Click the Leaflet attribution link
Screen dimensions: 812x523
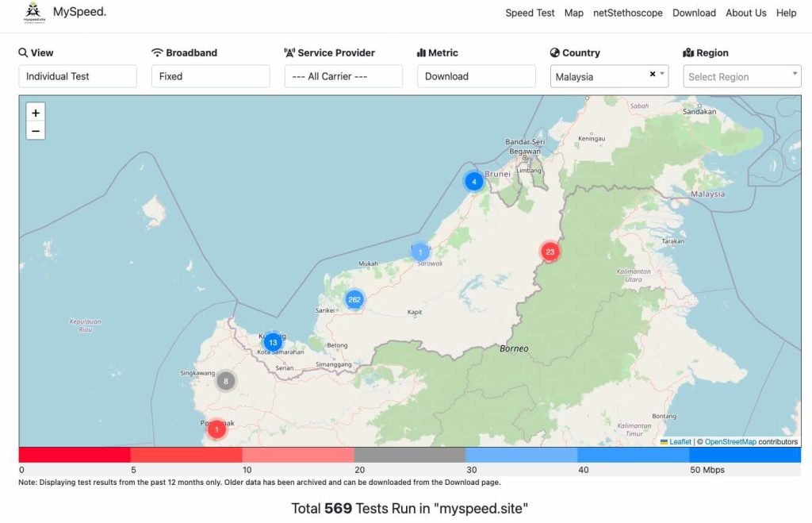[680, 442]
